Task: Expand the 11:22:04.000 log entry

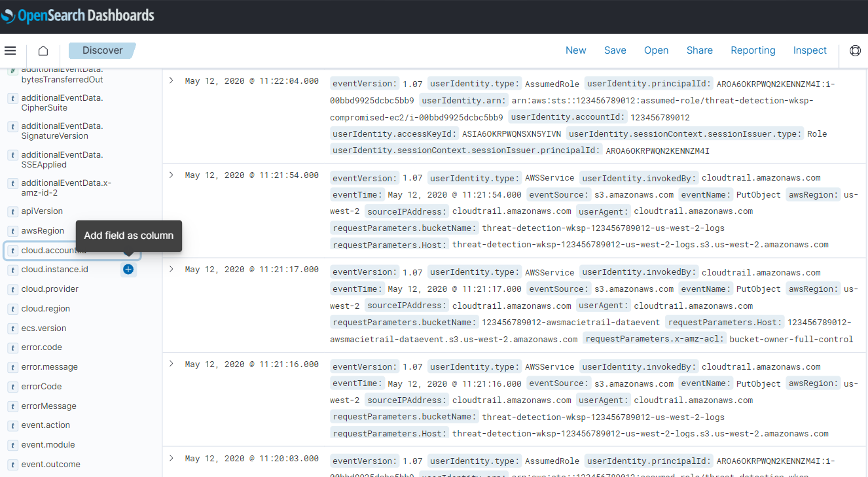Action: 172,80
